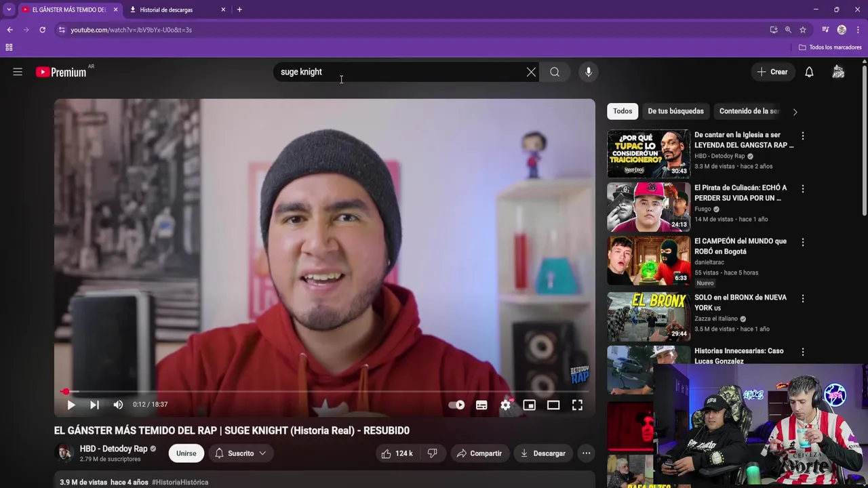Open options for SOLO en el BRONX video

803,298
